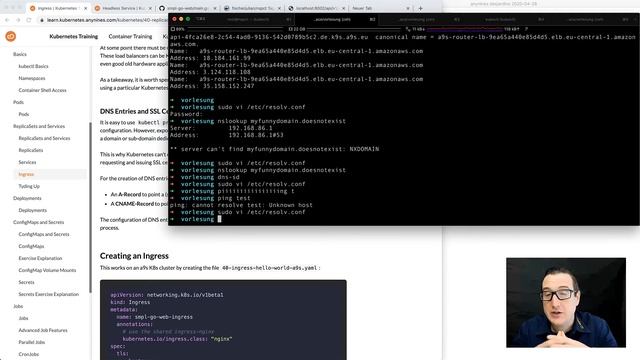Open CronJobs in the sidebar
Viewport: 640px width, 360px height.
click(x=29, y=354)
